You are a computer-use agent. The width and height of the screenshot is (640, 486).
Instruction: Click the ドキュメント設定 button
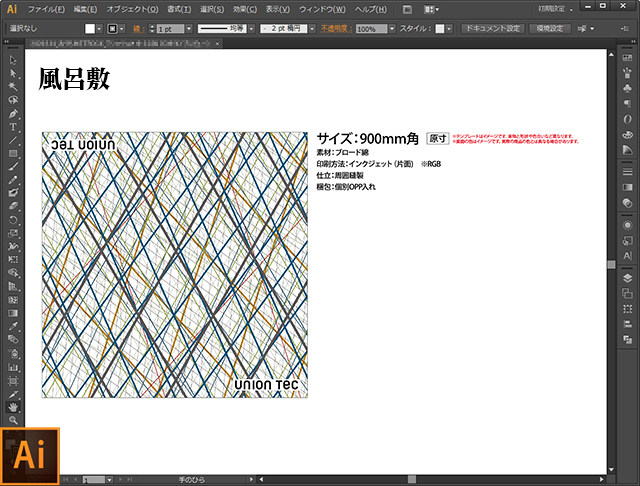pyautogui.click(x=493, y=29)
